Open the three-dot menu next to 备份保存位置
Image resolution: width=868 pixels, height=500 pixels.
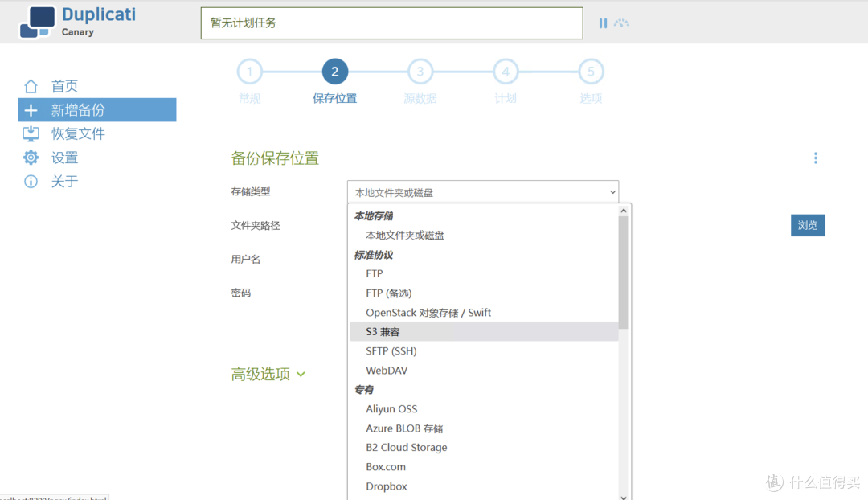point(816,158)
